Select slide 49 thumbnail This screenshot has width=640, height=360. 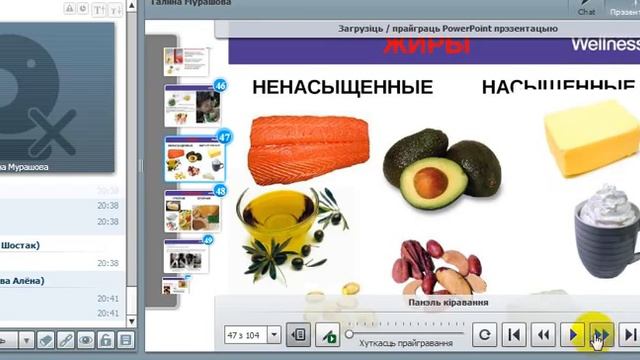click(x=187, y=256)
